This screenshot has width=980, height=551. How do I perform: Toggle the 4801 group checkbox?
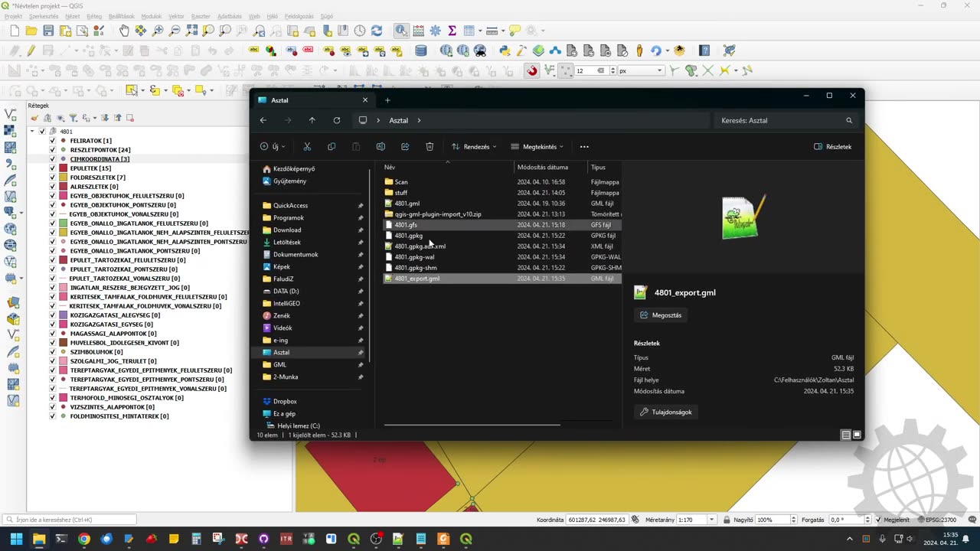(x=42, y=132)
